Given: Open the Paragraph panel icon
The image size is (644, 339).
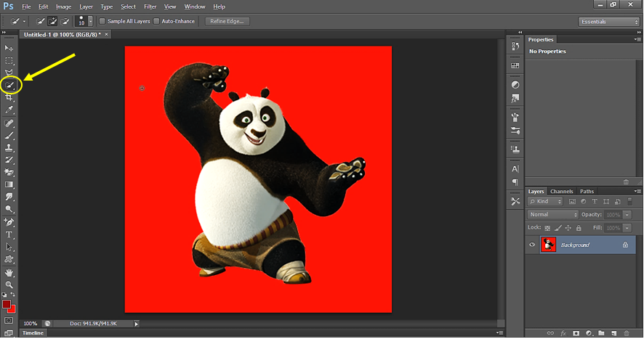Looking at the screenshot, I should pos(515,181).
